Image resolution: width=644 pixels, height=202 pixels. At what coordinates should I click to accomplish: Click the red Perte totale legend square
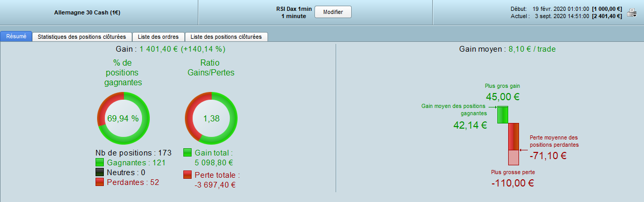pyautogui.click(x=187, y=175)
